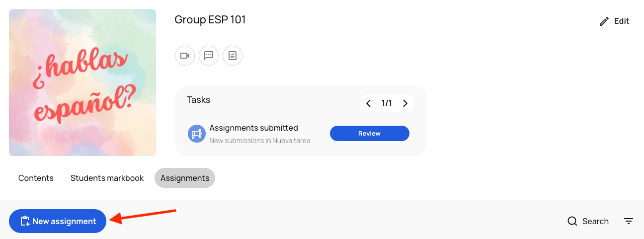Open the Assignments submitted task
This screenshot has height=239, width=644.
253,128
